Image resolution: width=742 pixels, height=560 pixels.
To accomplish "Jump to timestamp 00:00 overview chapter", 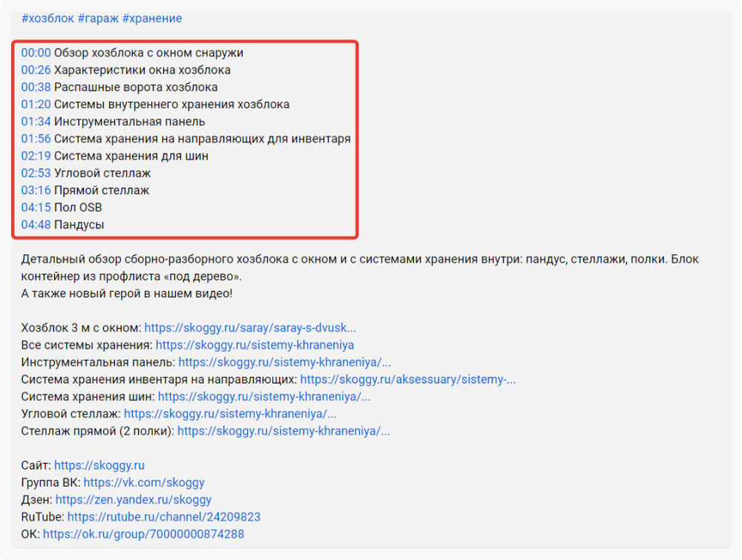I will (36, 53).
